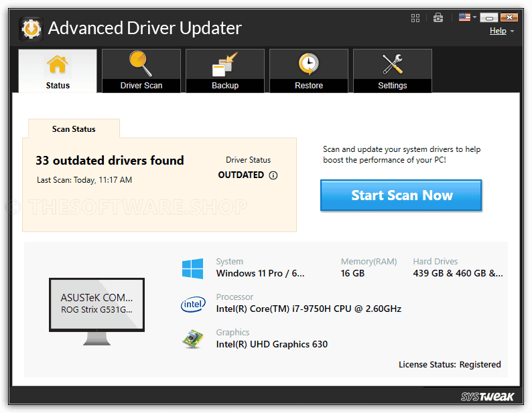
Task: Click the OUTDATED driver status text
Action: pyautogui.click(x=241, y=175)
